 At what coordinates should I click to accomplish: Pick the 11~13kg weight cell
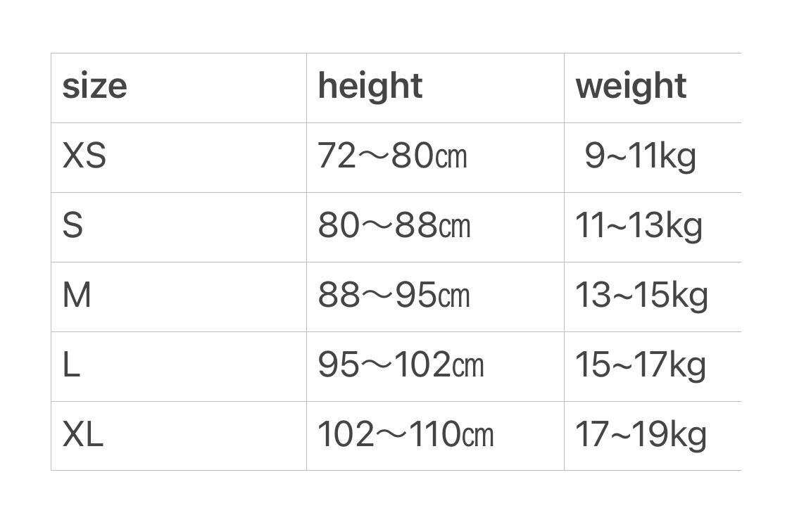(639, 226)
